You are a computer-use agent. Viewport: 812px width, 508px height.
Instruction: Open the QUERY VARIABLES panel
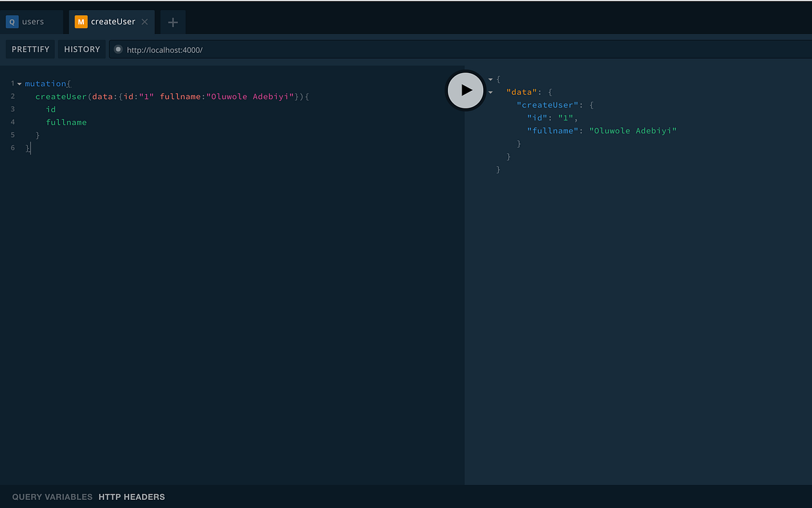coord(52,496)
